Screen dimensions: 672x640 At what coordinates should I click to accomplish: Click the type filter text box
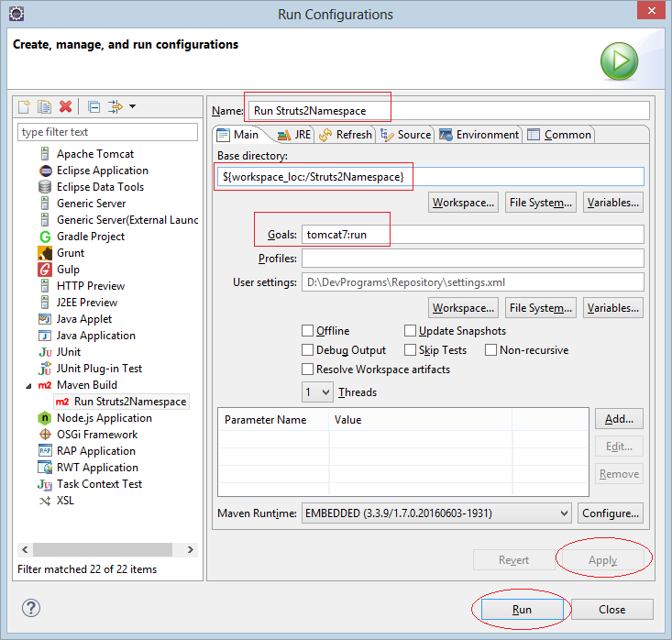point(107,132)
